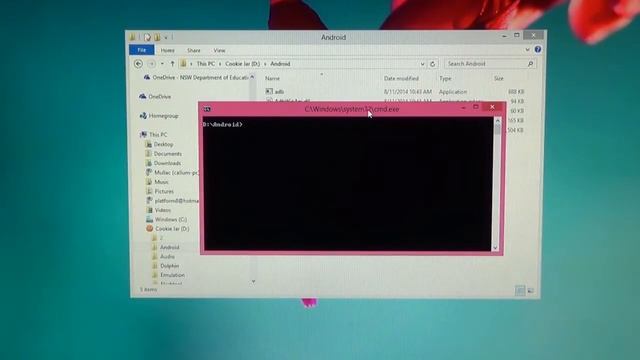Select This PC in navigation pane
Image resolution: width=640 pixels, height=360 pixels.
point(158,135)
